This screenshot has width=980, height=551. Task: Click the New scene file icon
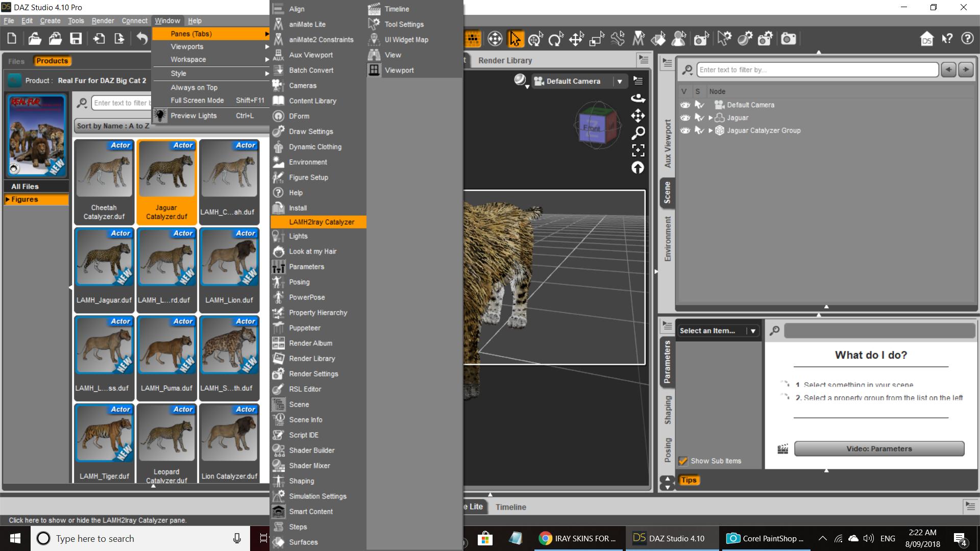coord(12,39)
